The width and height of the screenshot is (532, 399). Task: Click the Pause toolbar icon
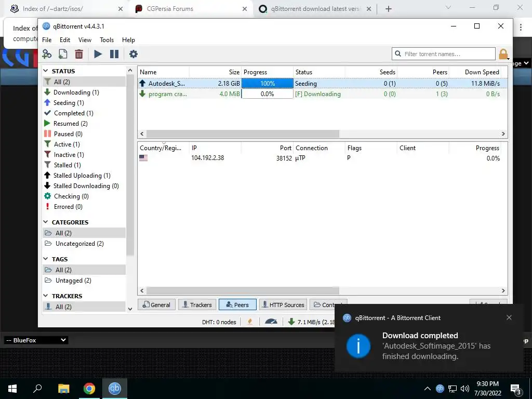114,54
